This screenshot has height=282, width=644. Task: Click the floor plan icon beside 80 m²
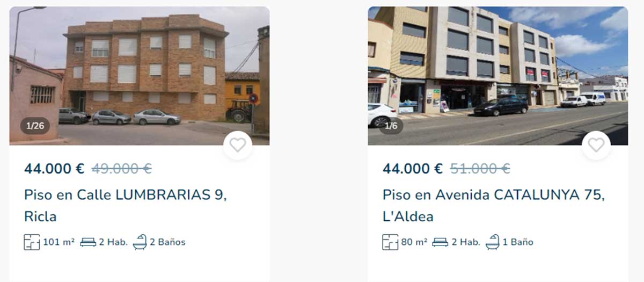(390, 242)
